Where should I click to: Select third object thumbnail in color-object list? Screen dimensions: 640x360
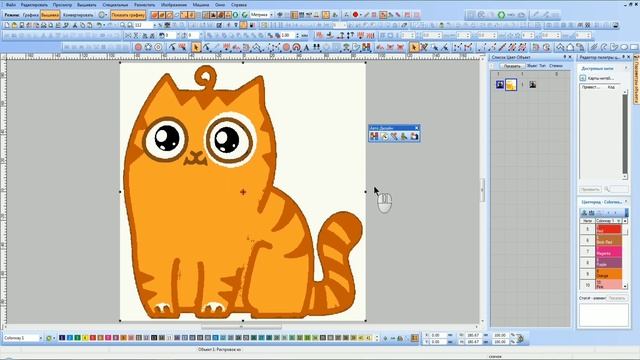point(533,84)
